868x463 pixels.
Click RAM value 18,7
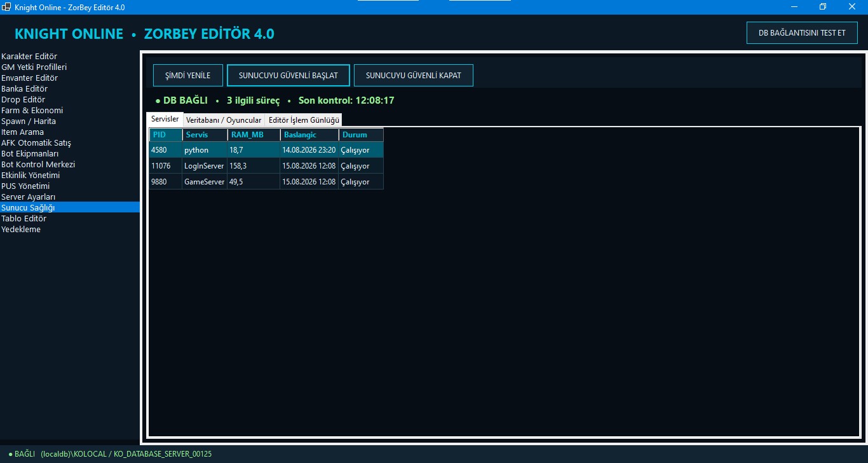254,150
